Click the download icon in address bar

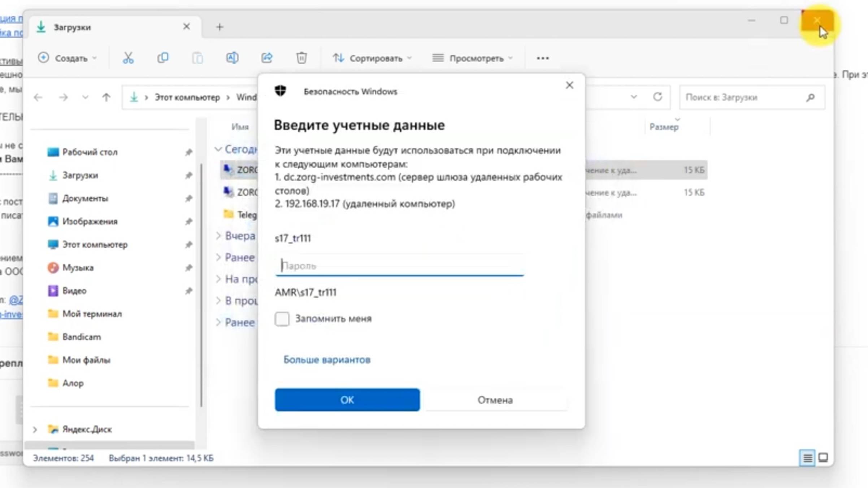[x=134, y=97]
